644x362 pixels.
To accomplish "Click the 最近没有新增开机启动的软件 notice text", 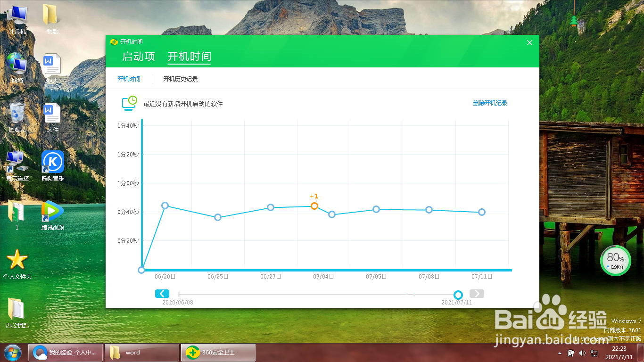I will coord(183,104).
